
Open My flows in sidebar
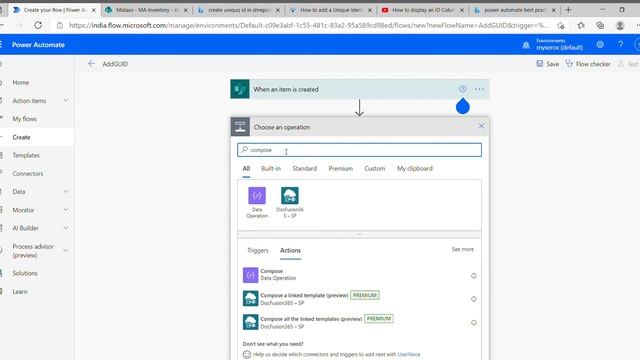[x=24, y=119]
